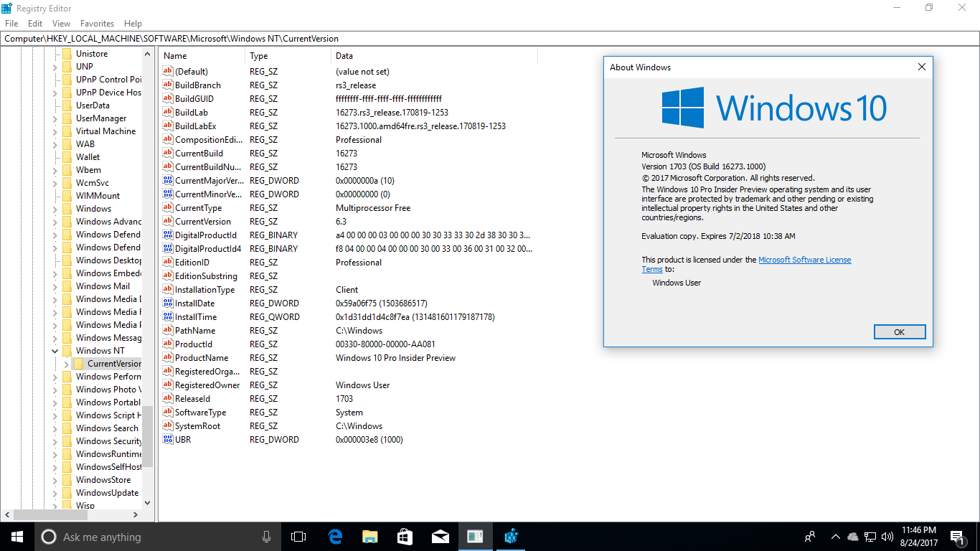
Task: Click the Cortana microphone icon
Action: [266, 537]
